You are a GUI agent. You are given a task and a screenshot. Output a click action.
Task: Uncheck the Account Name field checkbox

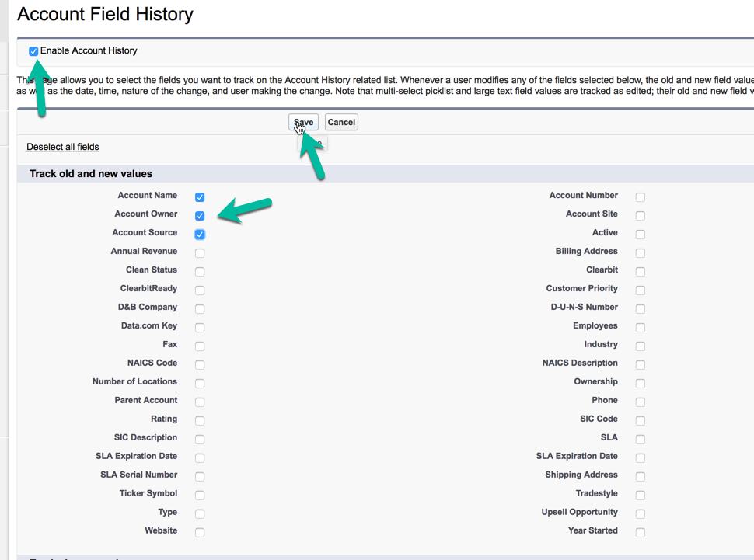[200, 197]
